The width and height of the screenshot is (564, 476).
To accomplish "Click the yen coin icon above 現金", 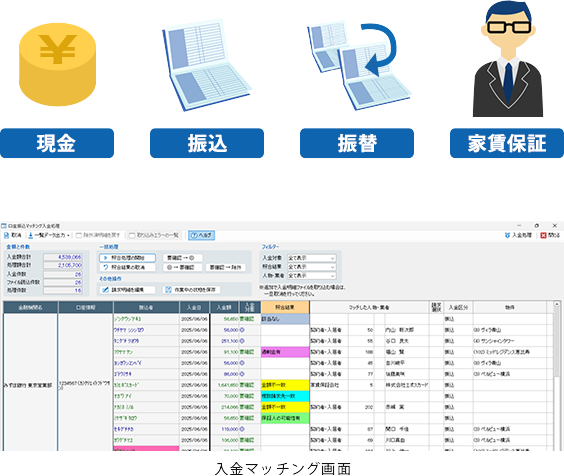I will click(58, 65).
